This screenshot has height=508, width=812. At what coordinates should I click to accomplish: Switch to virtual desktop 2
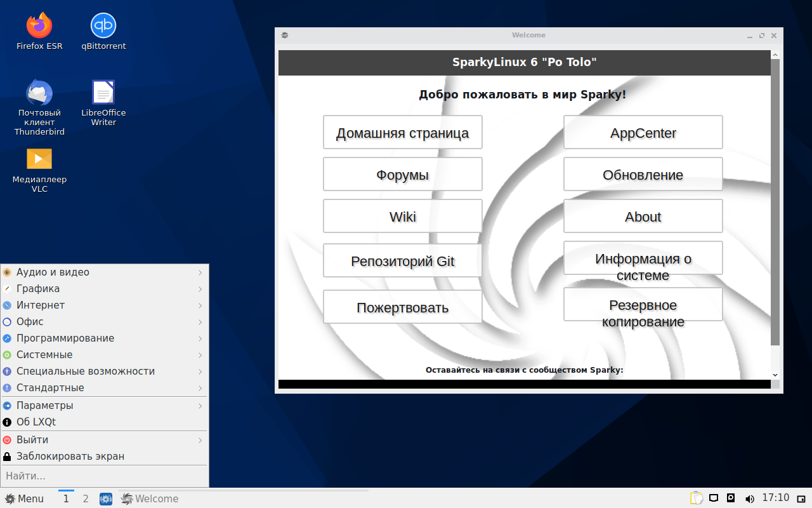pos(86,499)
